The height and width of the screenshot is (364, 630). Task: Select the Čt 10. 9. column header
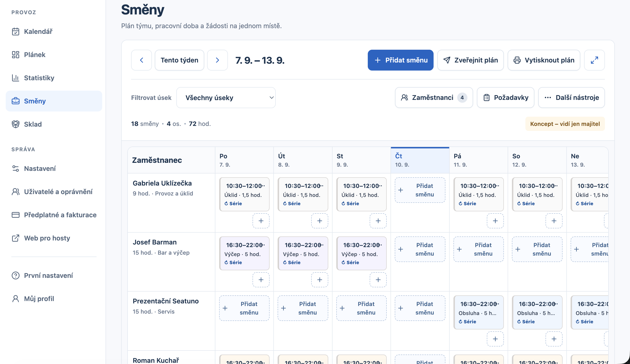[x=420, y=160]
